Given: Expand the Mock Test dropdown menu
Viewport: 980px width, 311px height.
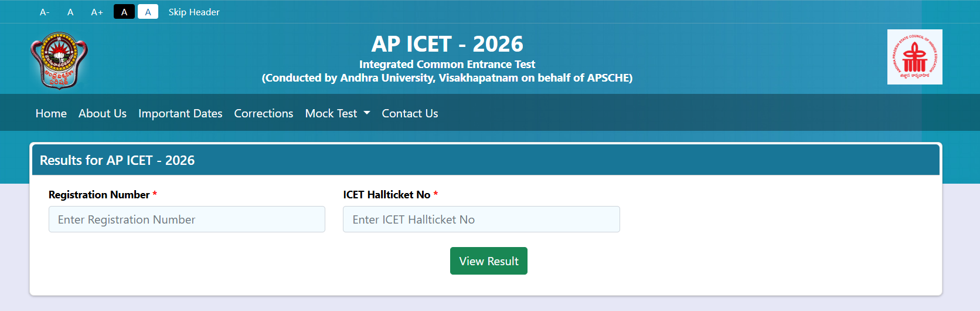Looking at the screenshot, I should coord(338,113).
